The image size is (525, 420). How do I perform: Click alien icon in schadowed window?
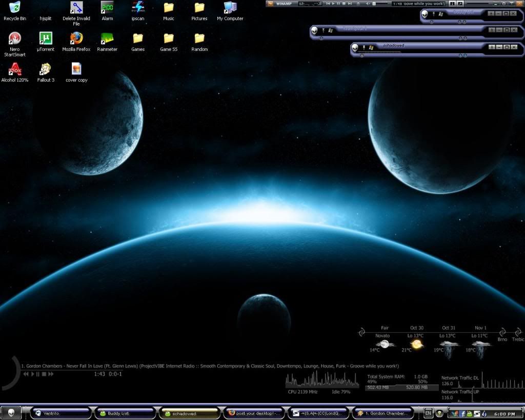pos(355,48)
